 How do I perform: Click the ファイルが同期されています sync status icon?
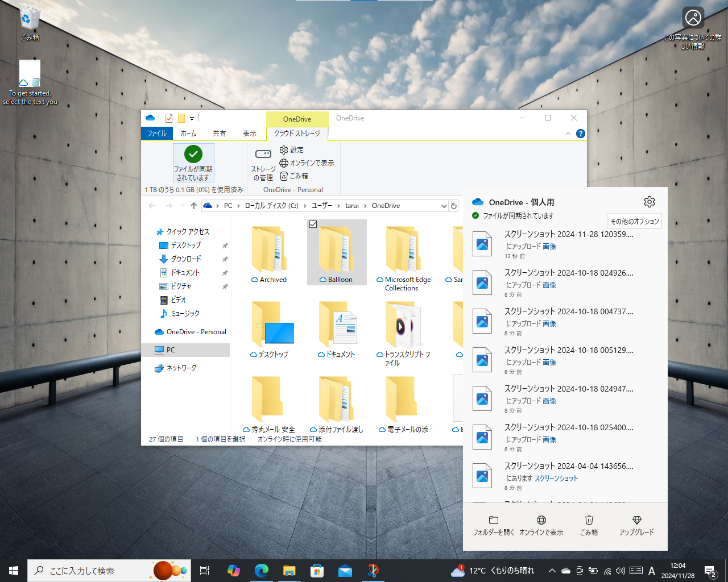[193, 154]
